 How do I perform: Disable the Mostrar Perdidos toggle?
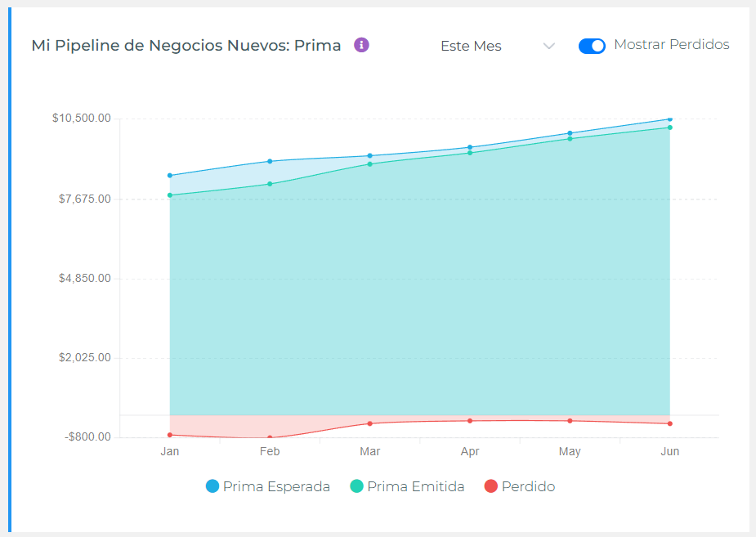tap(592, 46)
